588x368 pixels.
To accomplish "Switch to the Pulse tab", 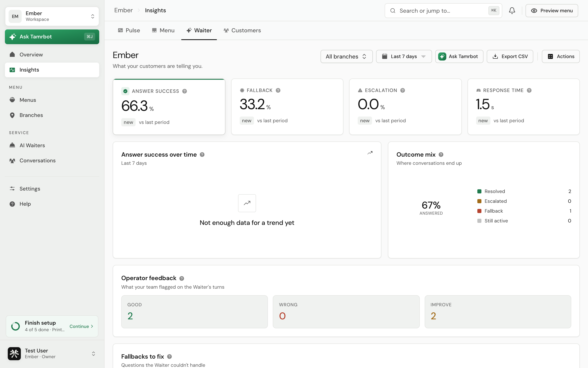I will tap(129, 30).
